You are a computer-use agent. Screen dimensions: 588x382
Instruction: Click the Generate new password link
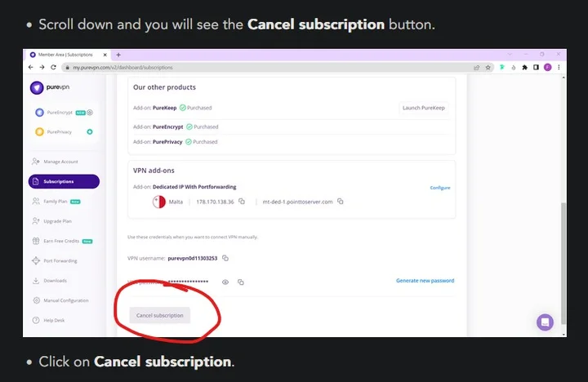point(425,281)
